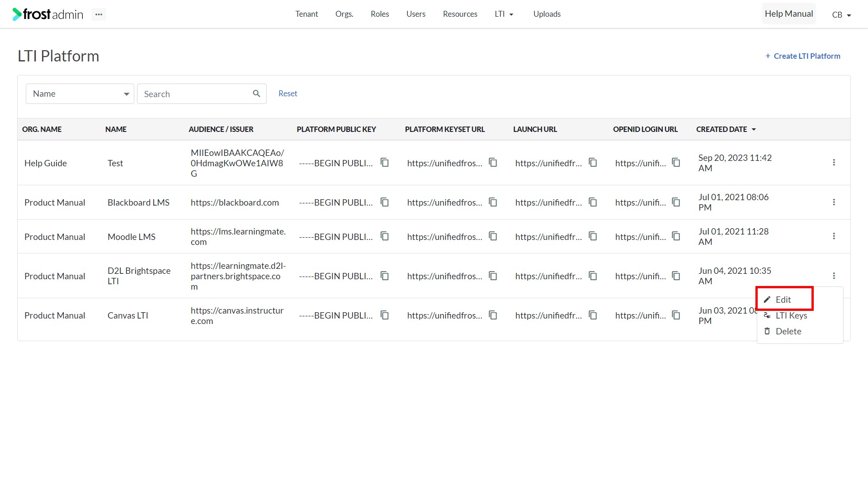
Task: Copy launch URL for Test row
Action: (593, 162)
